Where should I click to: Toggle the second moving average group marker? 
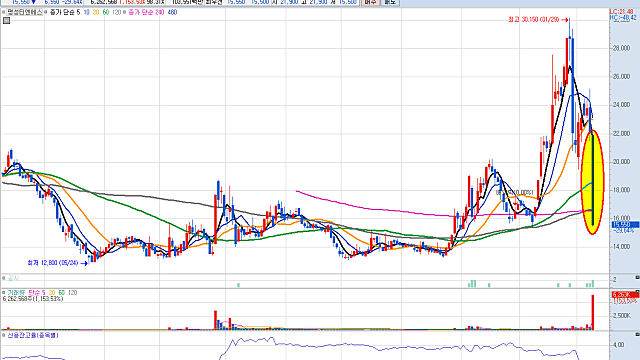point(124,12)
